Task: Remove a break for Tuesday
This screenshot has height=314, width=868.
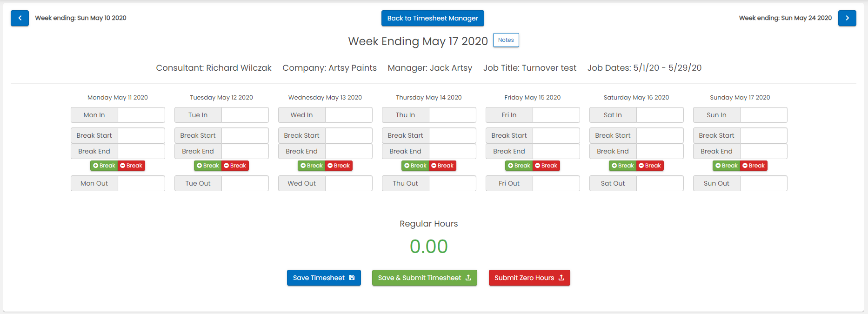Action: (x=235, y=166)
